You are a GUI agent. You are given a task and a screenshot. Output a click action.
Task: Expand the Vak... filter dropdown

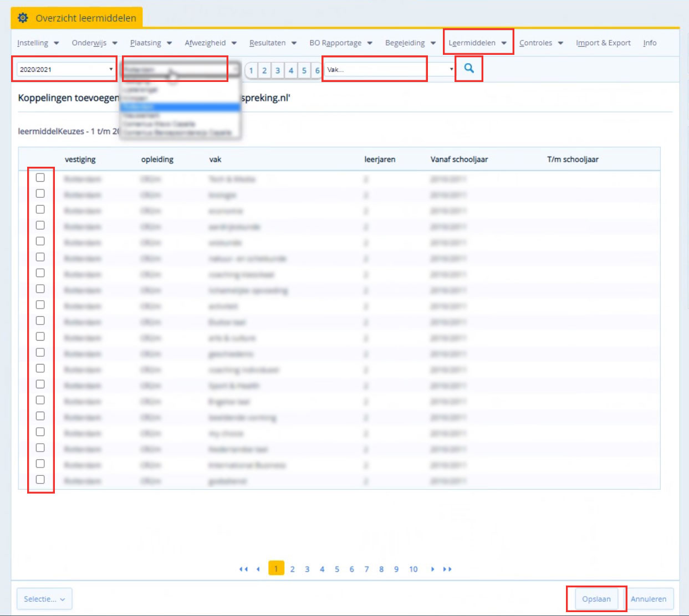389,70
